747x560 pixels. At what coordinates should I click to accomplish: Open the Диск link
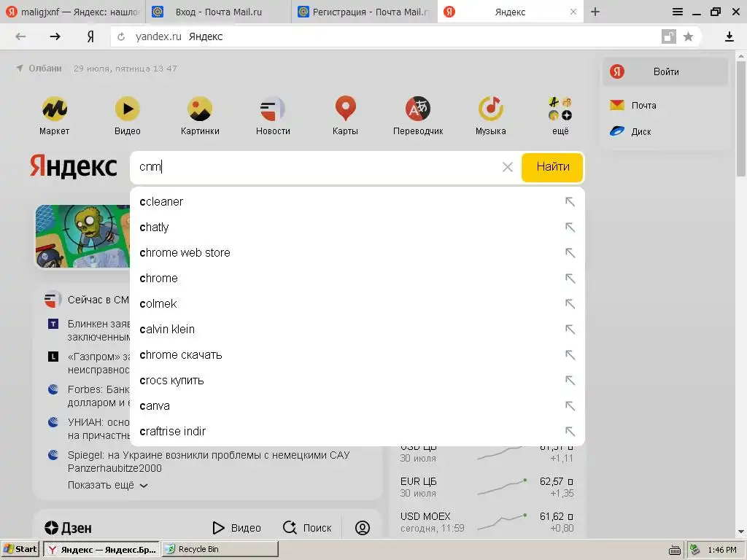coord(631,131)
